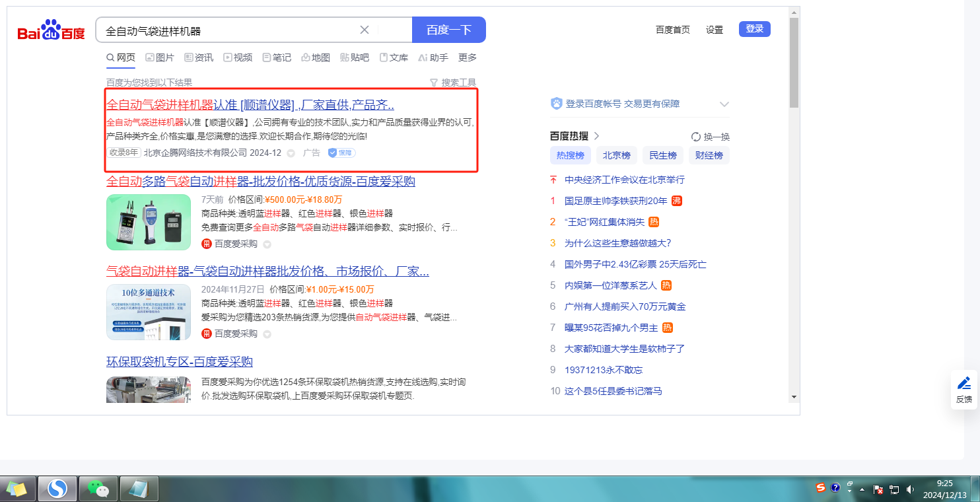Switch to the 图片 search tab
980x502 pixels.
point(159,57)
